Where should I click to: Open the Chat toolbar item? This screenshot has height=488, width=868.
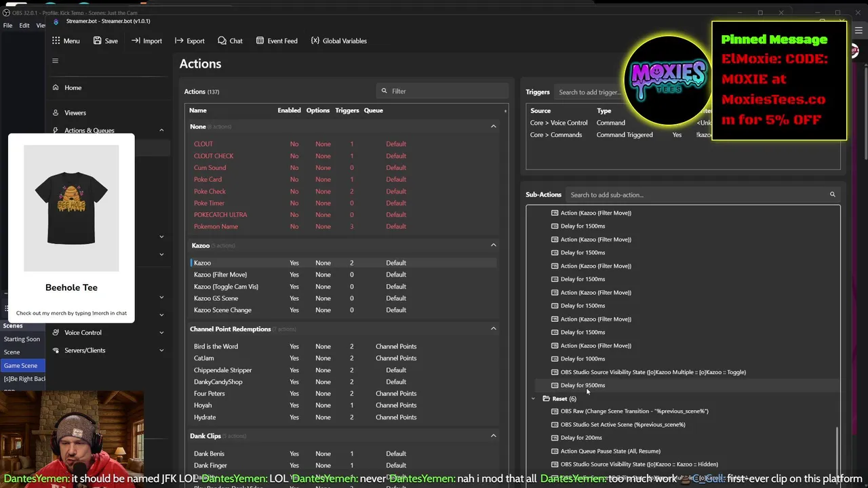click(x=230, y=41)
